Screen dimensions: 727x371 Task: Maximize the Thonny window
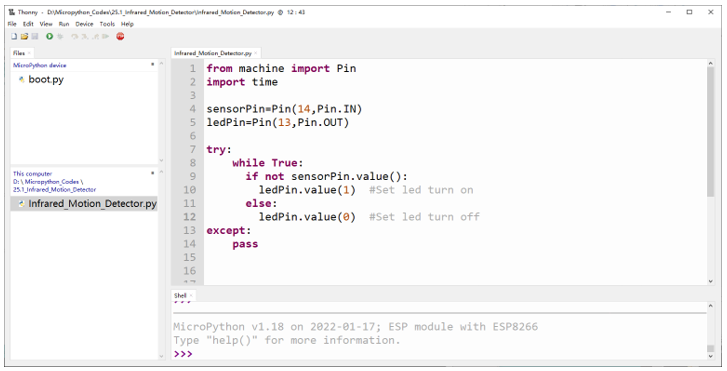tap(689, 12)
